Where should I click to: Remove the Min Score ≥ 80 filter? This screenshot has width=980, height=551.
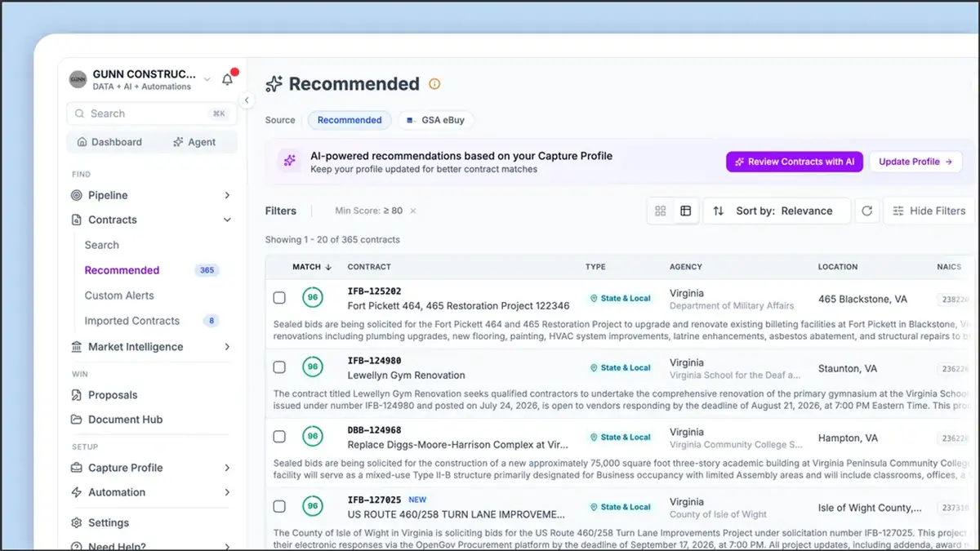pyautogui.click(x=412, y=211)
